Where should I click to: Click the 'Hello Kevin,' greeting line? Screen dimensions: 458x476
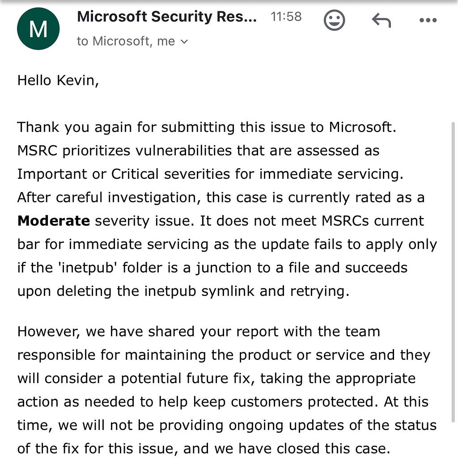pos(58,80)
